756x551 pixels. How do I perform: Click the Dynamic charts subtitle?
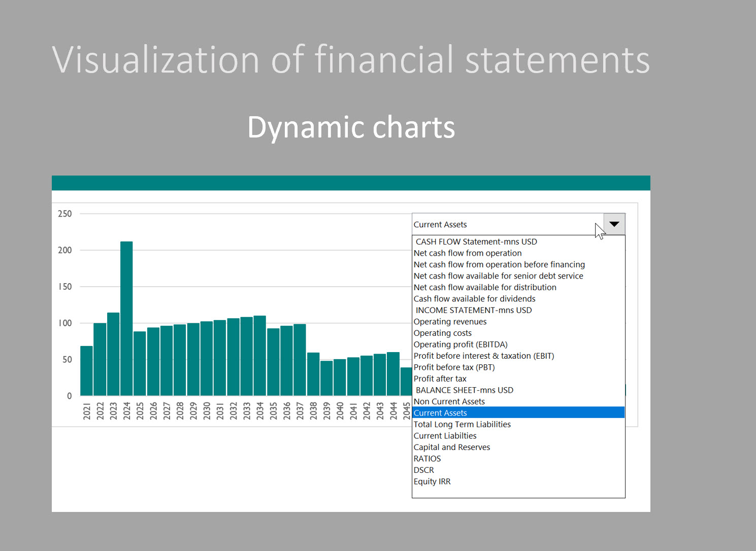pos(351,127)
